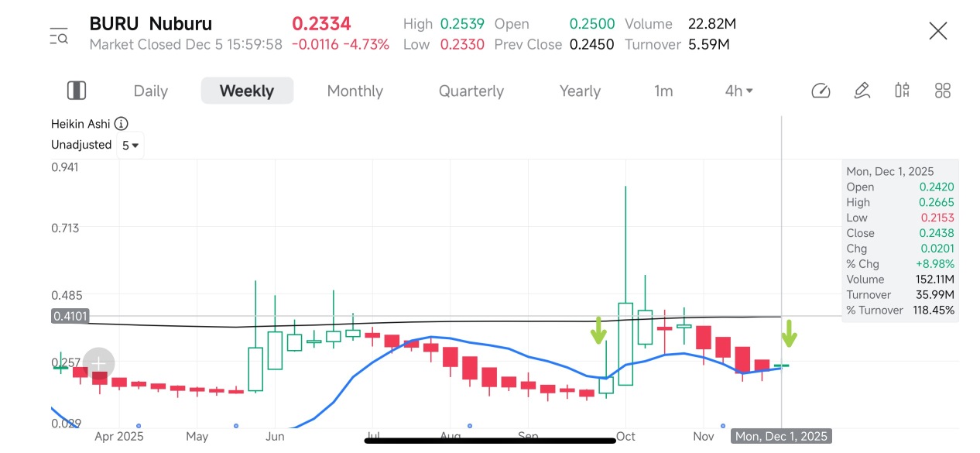
Task: Open the Unadjusted price setting
Action: point(81,145)
